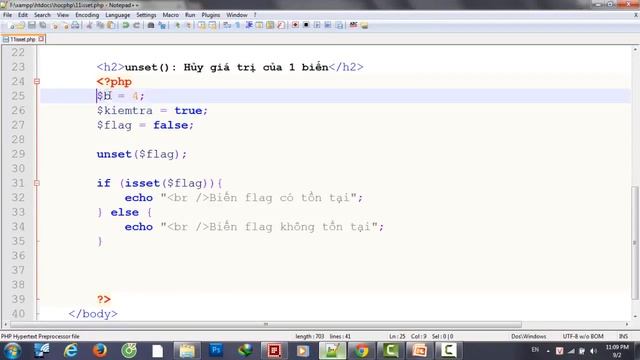Screen dimensions: 640x360
Task: Close current document via toolbar icon
Action: point(54,25)
